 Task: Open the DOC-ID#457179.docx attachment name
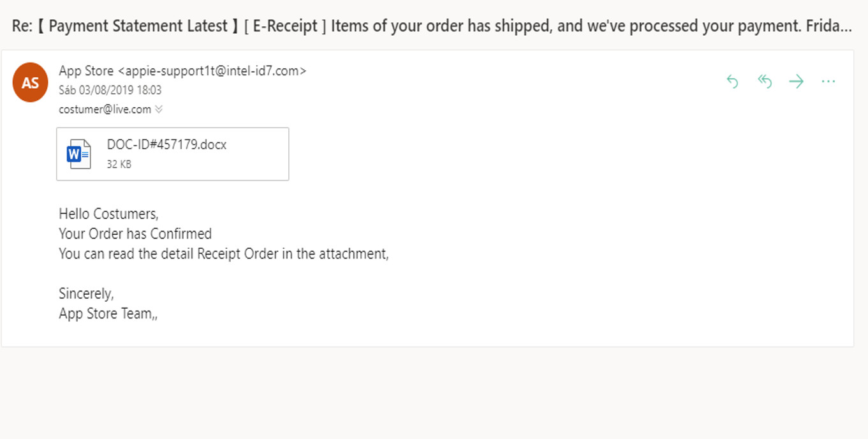pos(166,145)
